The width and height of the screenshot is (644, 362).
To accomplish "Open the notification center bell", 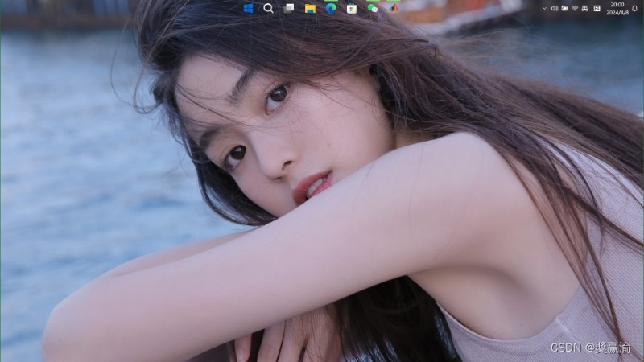I will (x=634, y=8).
